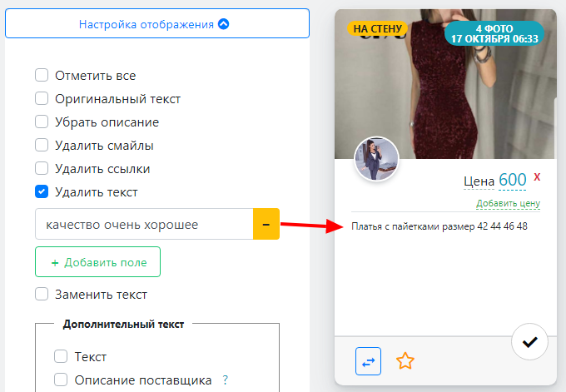
Task: Focus the 'качество очень хорошее' text field
Action: pyautogui.click(x=143, y=225)
